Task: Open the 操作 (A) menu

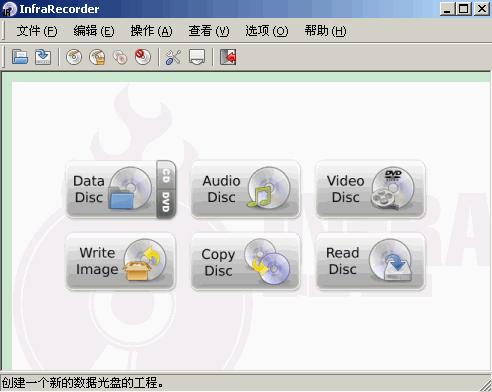Action: pyautogui.click(x=151, y=31)
